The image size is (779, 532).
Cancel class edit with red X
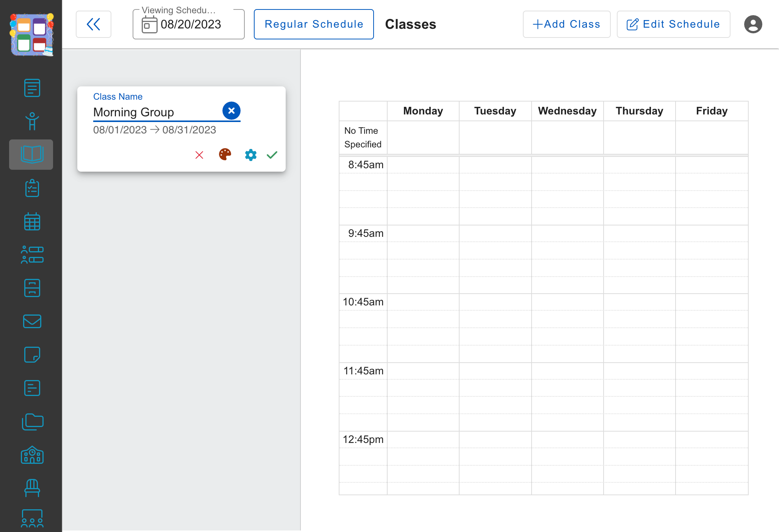coord(199,155)
